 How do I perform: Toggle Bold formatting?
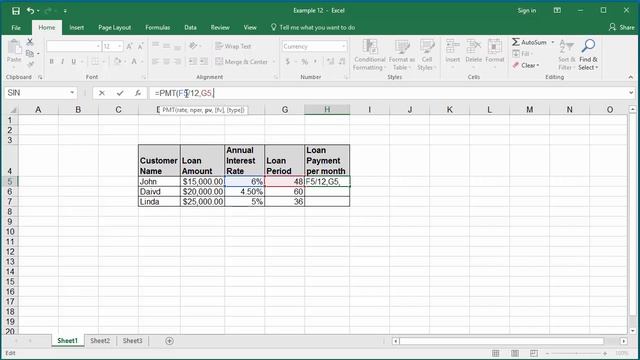pyautogui.click(x=51, y=62)
